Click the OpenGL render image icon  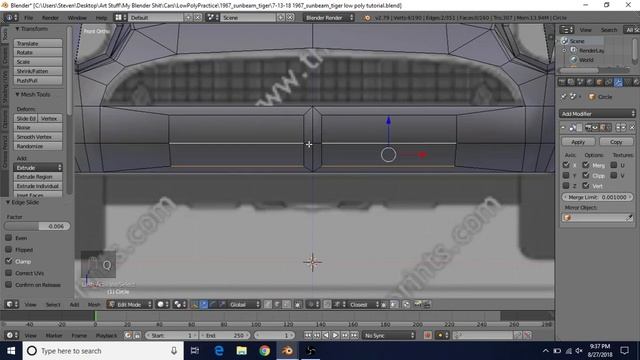[418, 304]
